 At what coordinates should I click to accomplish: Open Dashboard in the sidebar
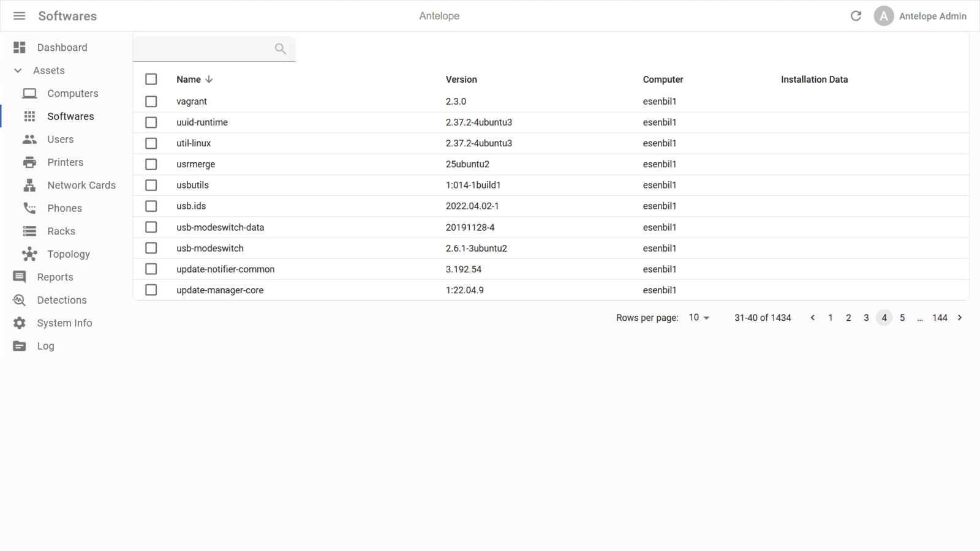point(62,47)
